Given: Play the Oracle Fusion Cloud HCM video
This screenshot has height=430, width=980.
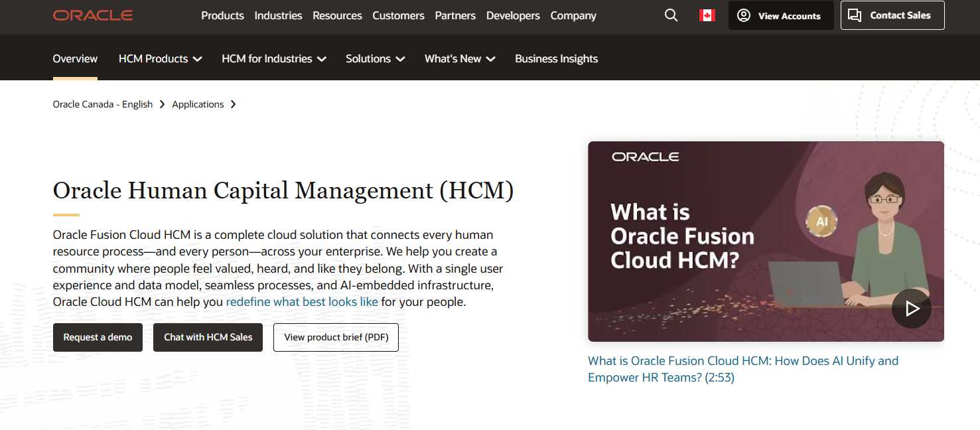Looking at the screenshot, I should click(x=911, y=308).
